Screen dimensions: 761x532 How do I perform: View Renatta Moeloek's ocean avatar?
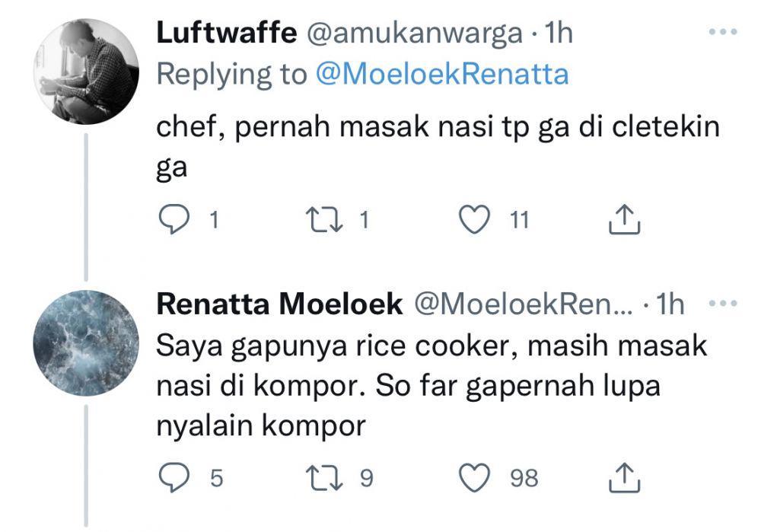(87, 342)
